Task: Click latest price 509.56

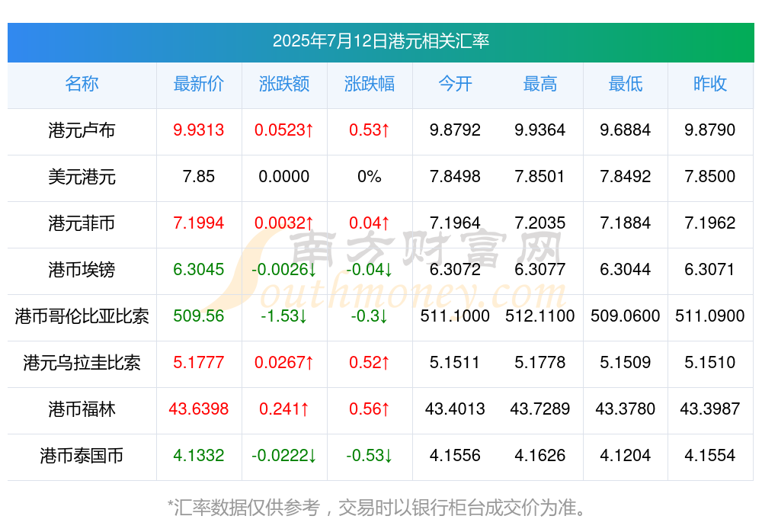Action: [199, 316]
